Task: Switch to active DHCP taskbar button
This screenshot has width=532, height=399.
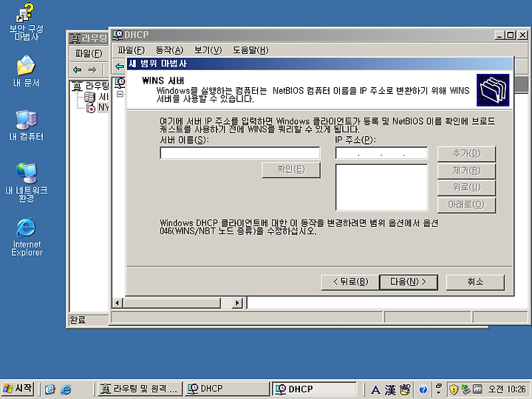Action: [315, 389]
